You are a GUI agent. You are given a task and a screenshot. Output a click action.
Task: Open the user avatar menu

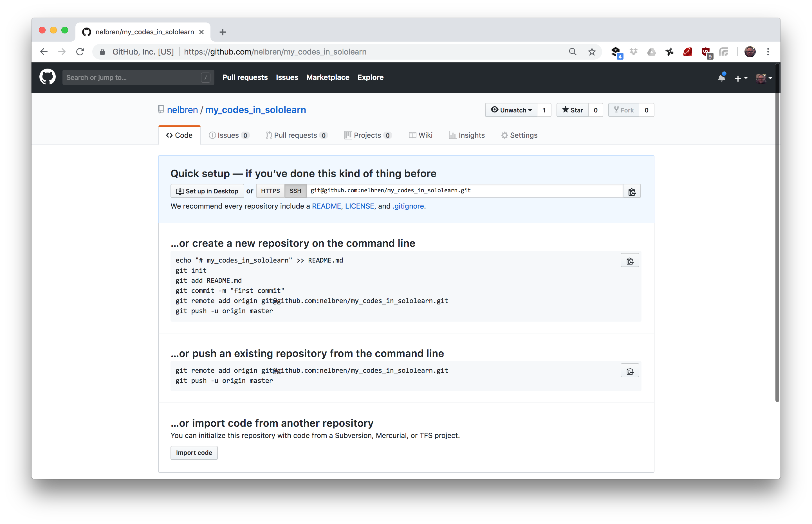point(764,78)
